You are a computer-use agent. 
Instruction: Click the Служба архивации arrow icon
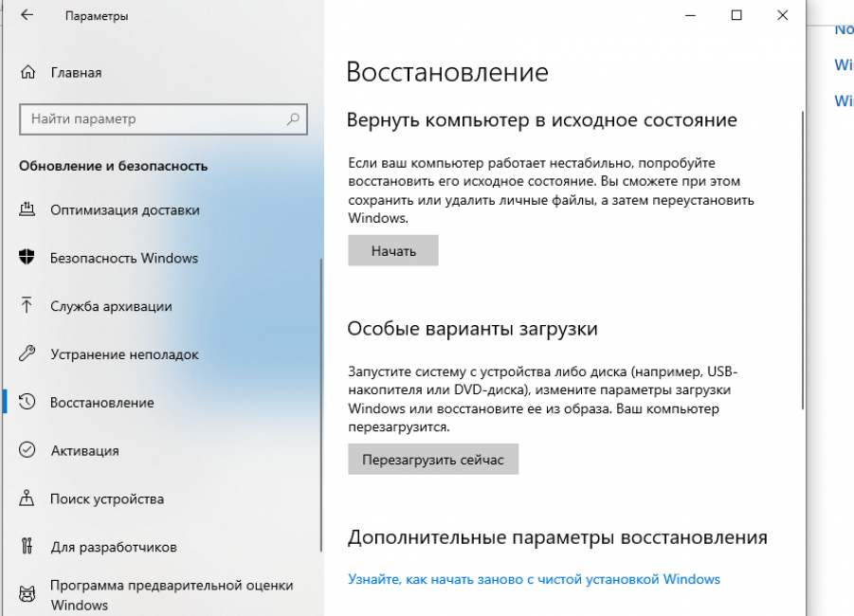pos(27,305)
